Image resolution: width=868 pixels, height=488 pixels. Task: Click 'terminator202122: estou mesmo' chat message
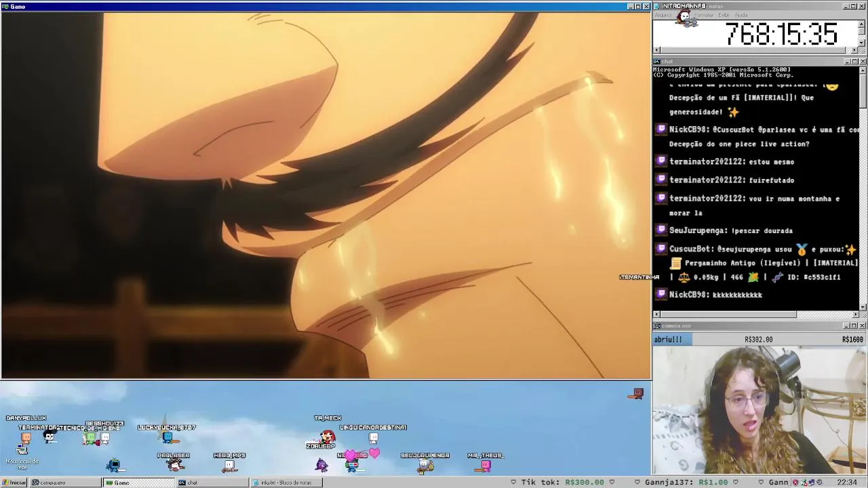[732, 161]
